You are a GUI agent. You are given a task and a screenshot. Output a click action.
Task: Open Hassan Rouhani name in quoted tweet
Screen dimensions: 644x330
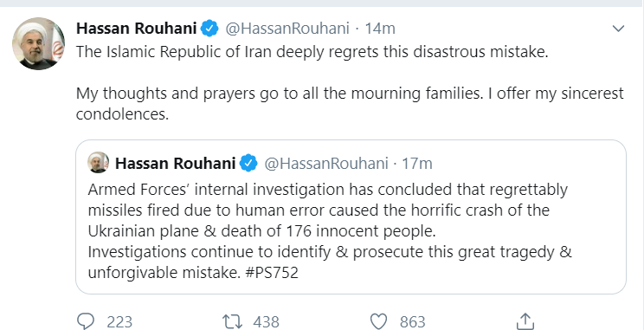point(176,163)
